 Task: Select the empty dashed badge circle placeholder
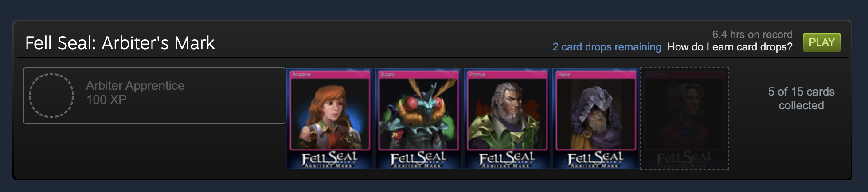pyautogui.click(x=51, y=96)
